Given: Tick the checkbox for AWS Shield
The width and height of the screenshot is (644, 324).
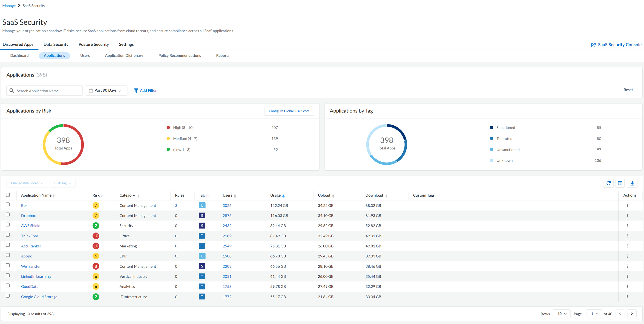Looking at the screenshot, I should tap(8, 225).
